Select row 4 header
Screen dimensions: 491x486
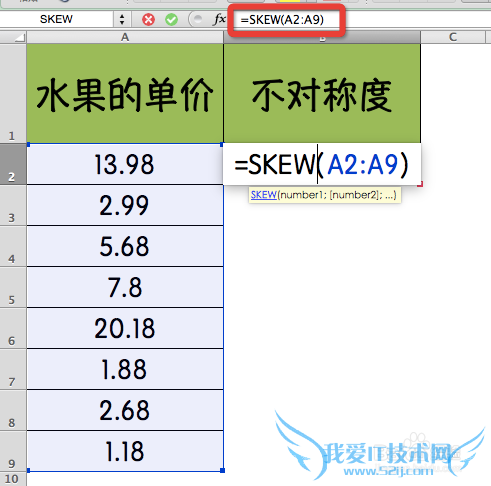(13, 246)
